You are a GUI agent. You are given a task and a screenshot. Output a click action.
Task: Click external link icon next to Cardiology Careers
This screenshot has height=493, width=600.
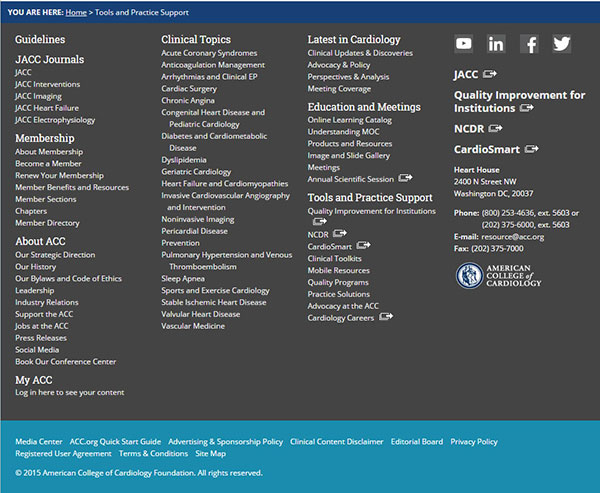tap(386, 317)
